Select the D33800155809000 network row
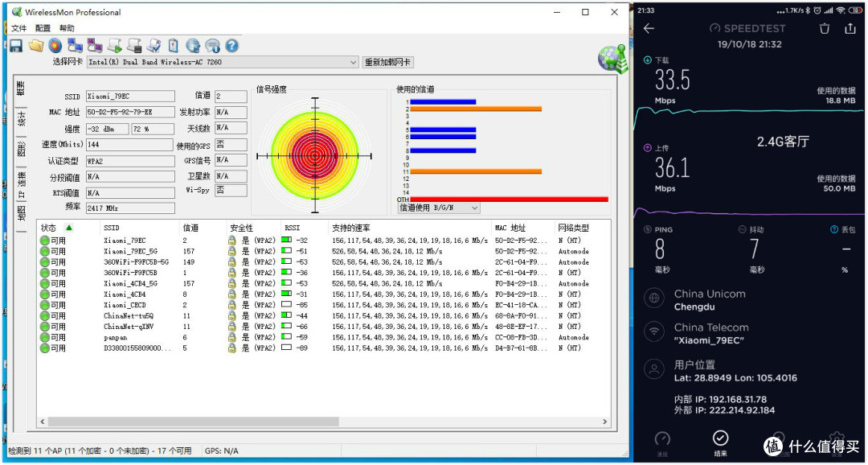 [324, 348]
